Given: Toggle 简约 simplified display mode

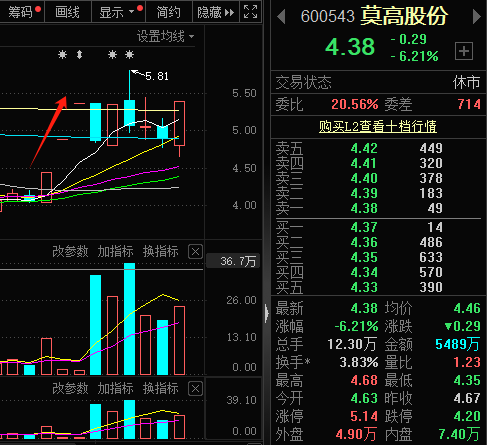Looking at the screenshot, I should [x=169, y=12].
